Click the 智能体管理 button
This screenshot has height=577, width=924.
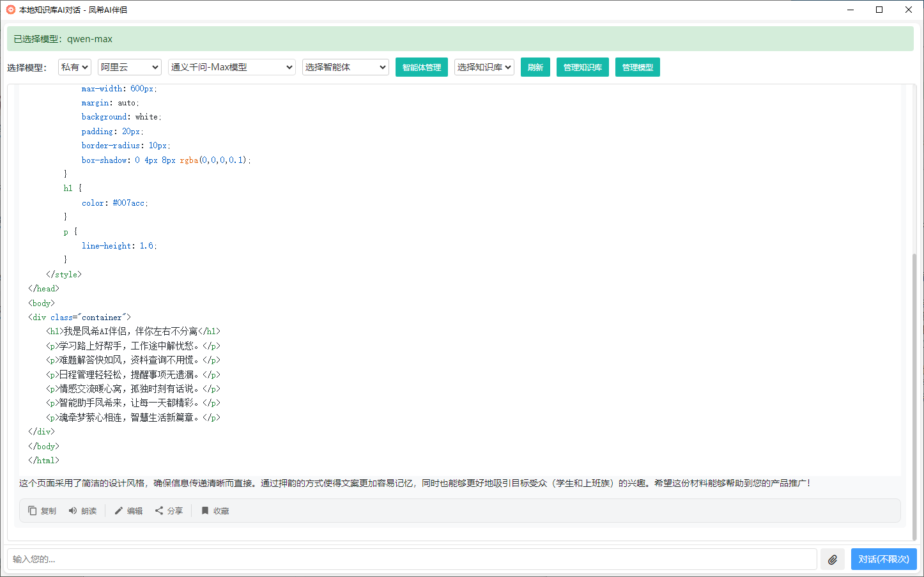pos(421,67)
